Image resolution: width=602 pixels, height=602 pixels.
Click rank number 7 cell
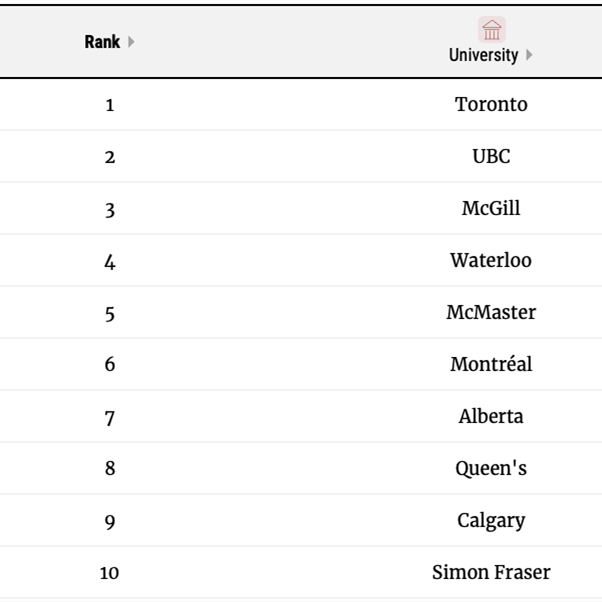coord(110,418)
